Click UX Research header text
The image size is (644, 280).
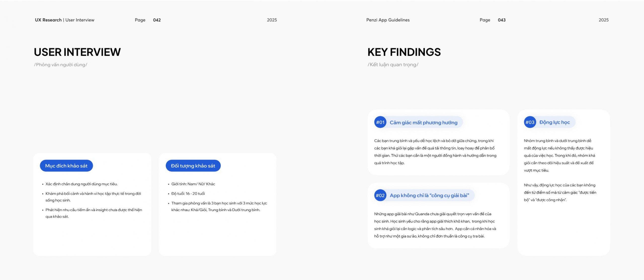click(x=48, y=20)
